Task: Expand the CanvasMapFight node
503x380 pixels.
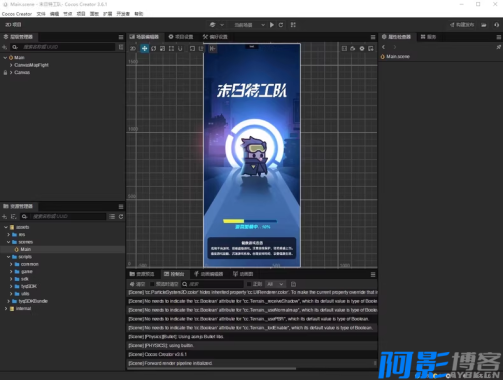Action: pyautogui.click(x=11, y=65)
